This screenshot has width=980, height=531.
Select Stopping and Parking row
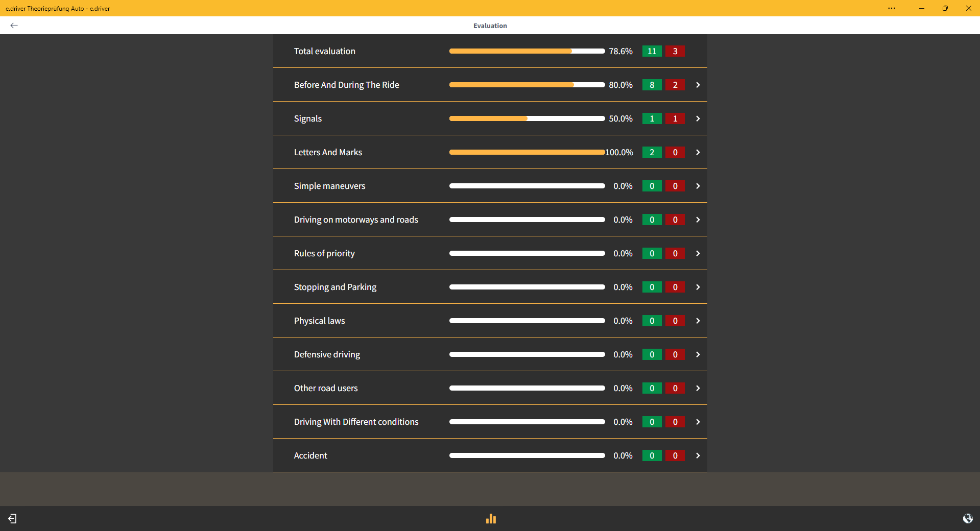[x=335, y=287]
